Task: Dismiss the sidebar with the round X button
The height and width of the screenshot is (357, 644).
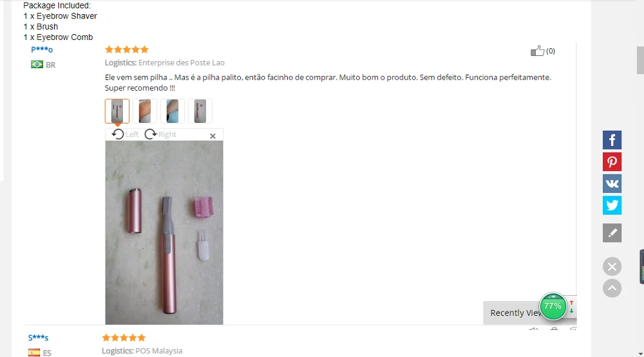Action: [612, 267]
